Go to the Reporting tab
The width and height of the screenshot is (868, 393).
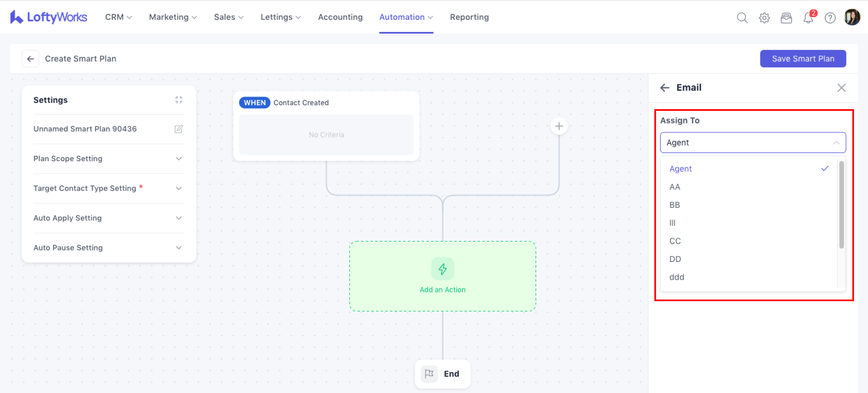(x=469, y=17)
